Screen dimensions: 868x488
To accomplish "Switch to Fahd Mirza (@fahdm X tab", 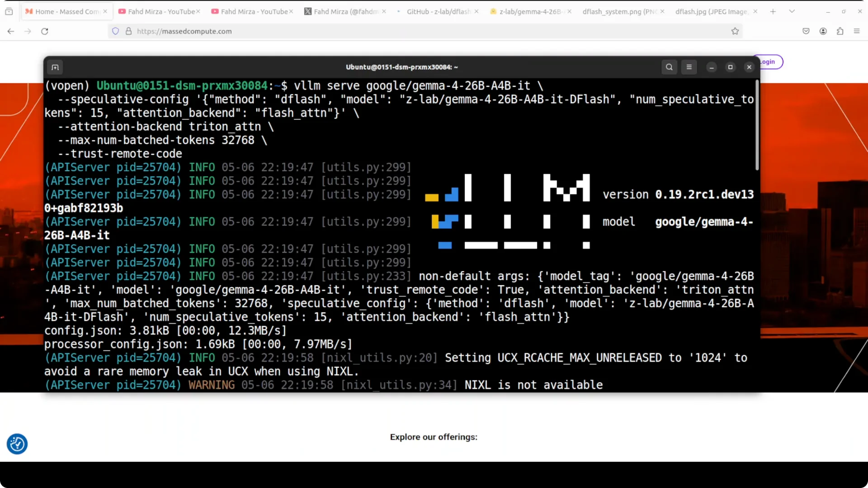I will (345, 11).
